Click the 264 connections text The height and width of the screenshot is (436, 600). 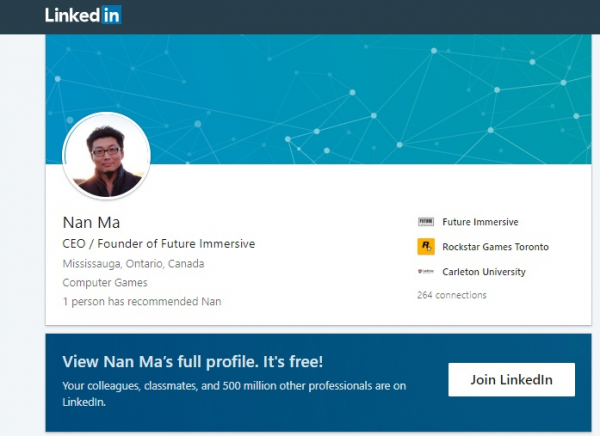[x=451, y=295]
